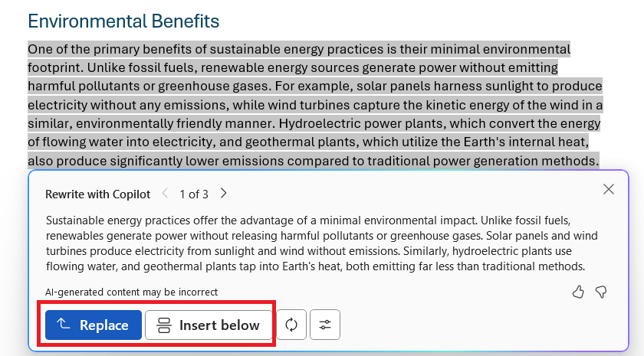Click the "1 of 3" suggestion counter
The height and width of the screenshot is (356, 644).
194,194
